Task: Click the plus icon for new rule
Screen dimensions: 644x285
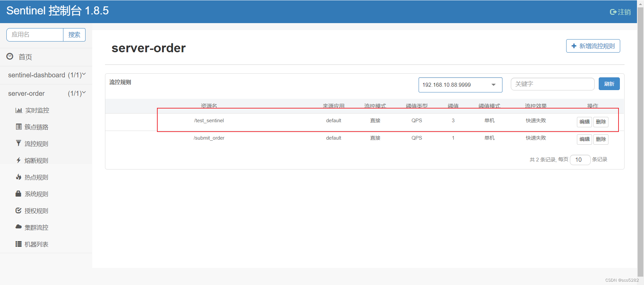Action: pos(574,46)
